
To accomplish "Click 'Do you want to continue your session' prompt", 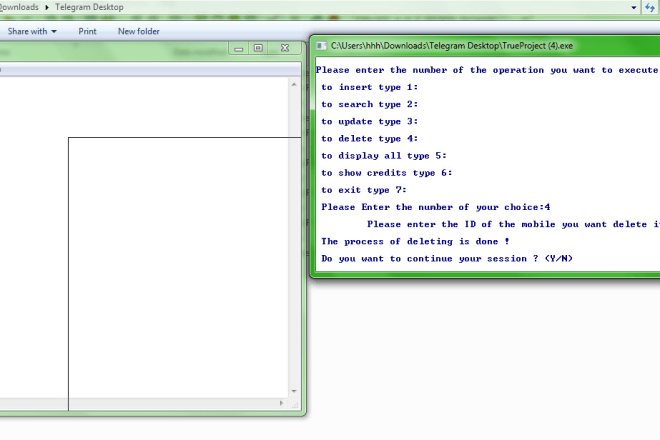I will pos(447,259).
